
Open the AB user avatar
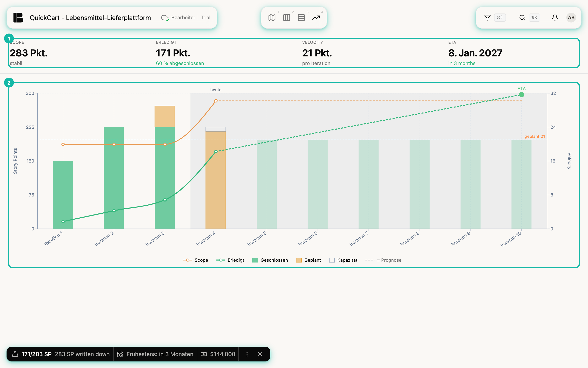coord(571,18)
